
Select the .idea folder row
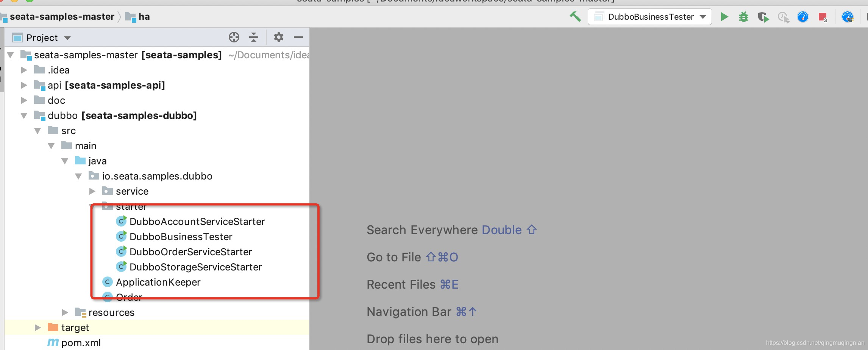[157, 70]
